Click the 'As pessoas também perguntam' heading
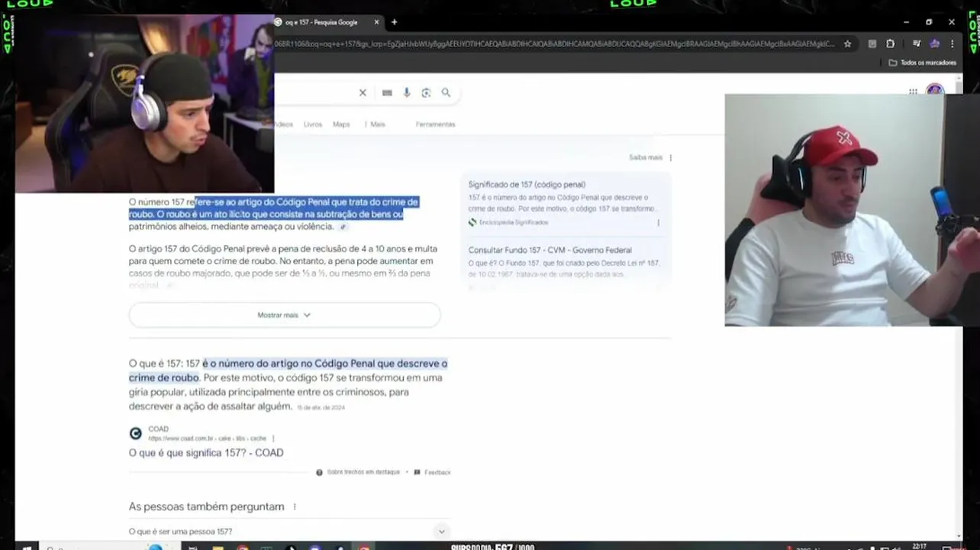This screenshot has height=550, width=980. (206, 506)
